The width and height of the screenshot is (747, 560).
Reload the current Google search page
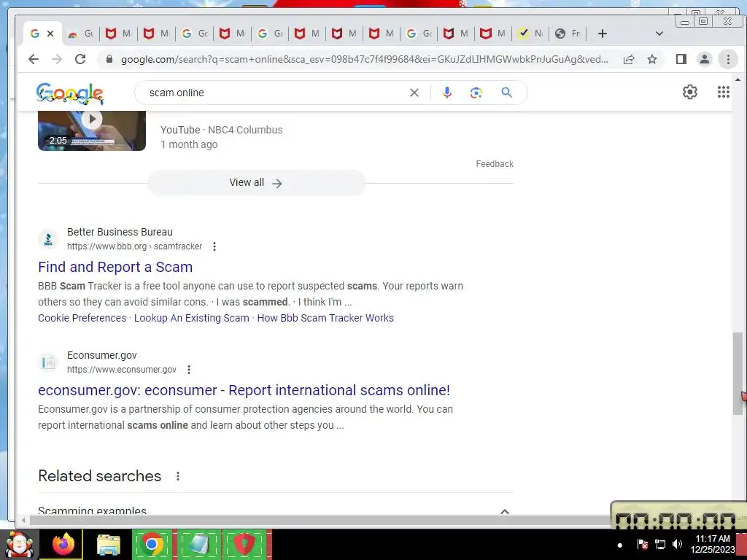pyautogui.click(x=80, y=59)
